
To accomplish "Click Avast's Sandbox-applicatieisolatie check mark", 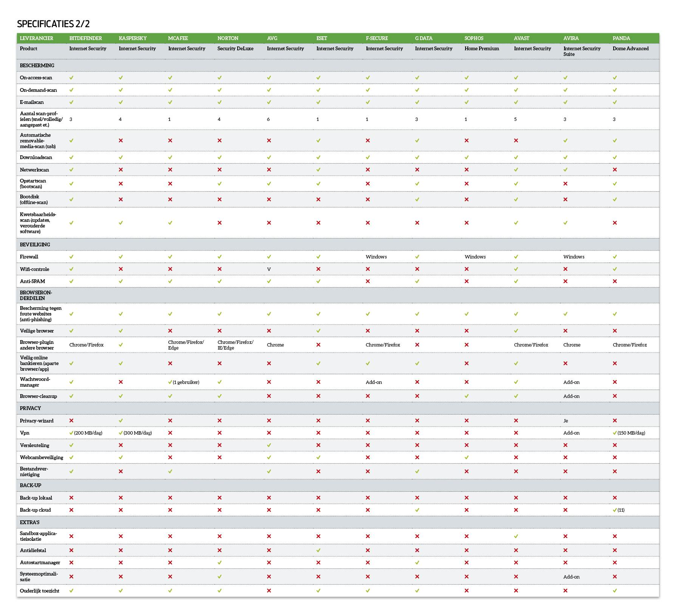I will pyautogui.click(x=516, y=536).
